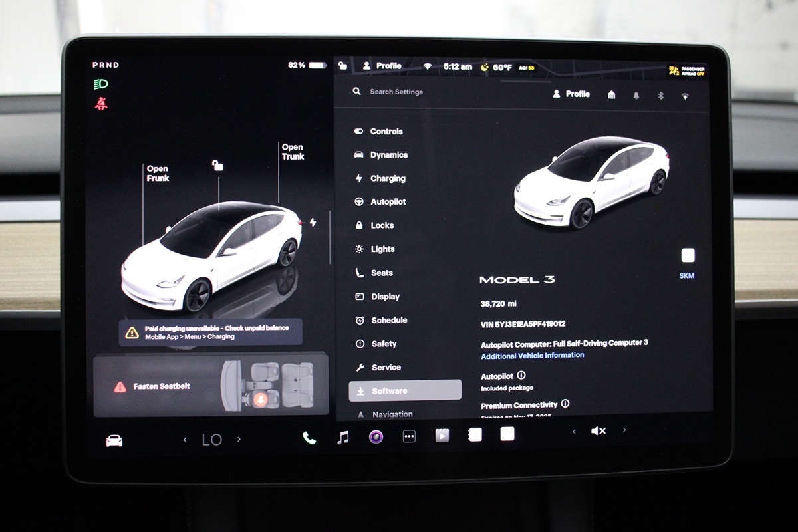Select the Charging settings menu item
This screenshot has width=798, height=532.
point(387,178)
